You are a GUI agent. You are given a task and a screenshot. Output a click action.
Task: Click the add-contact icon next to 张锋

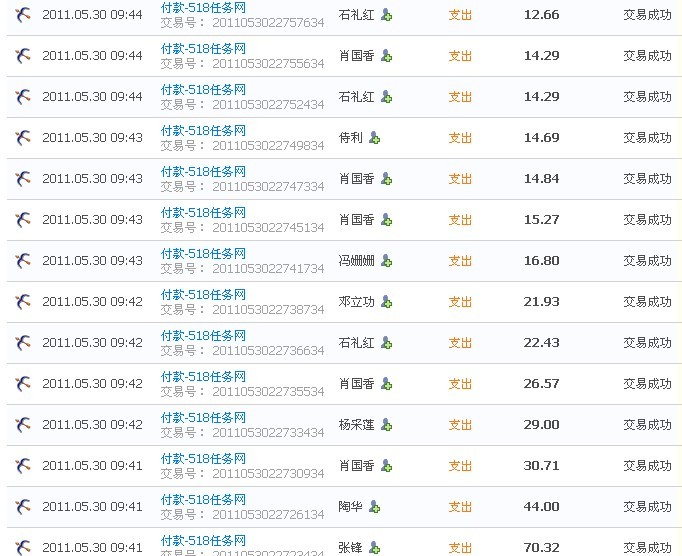(x=374, y=548)
